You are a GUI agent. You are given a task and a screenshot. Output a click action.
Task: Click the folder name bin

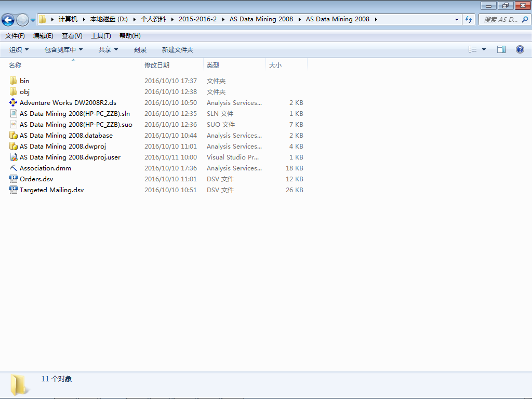pyautogui.click(x=24, y=81)
